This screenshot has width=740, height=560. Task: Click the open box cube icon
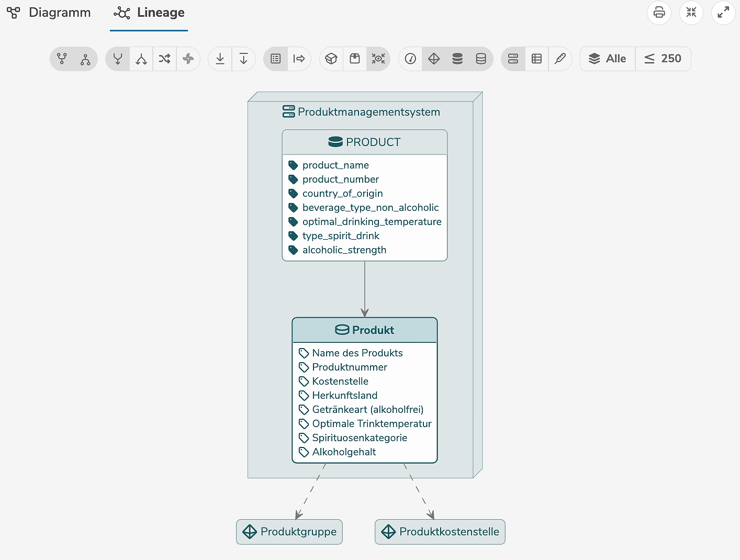tap(331, 59)
